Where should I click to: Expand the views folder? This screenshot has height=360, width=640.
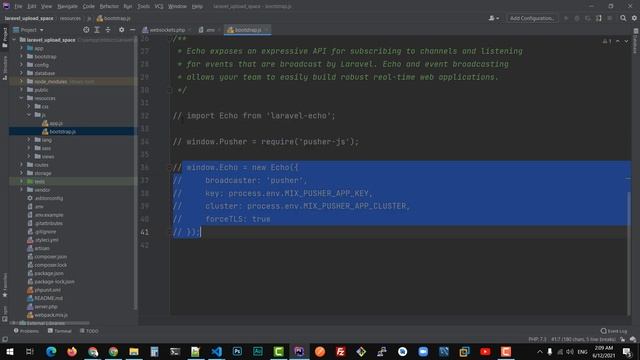point(29,156)
